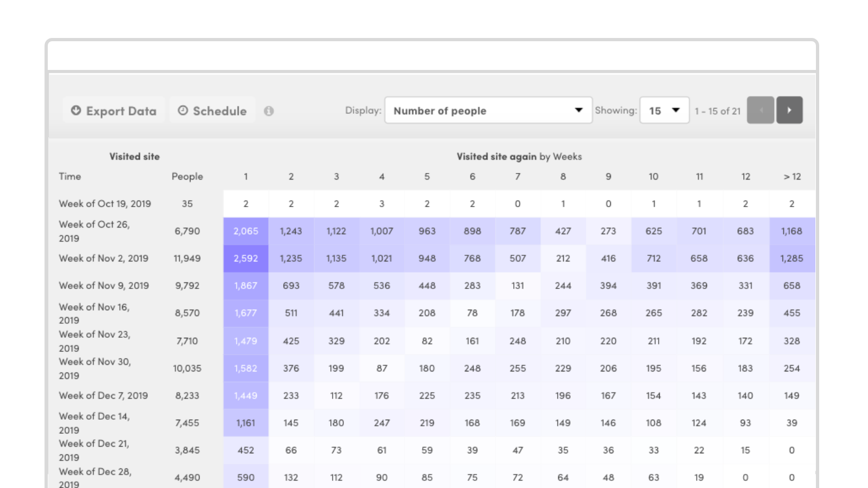Click the clock icon in Schedule button
868x488 pixels.
click(x=183, y=110)
